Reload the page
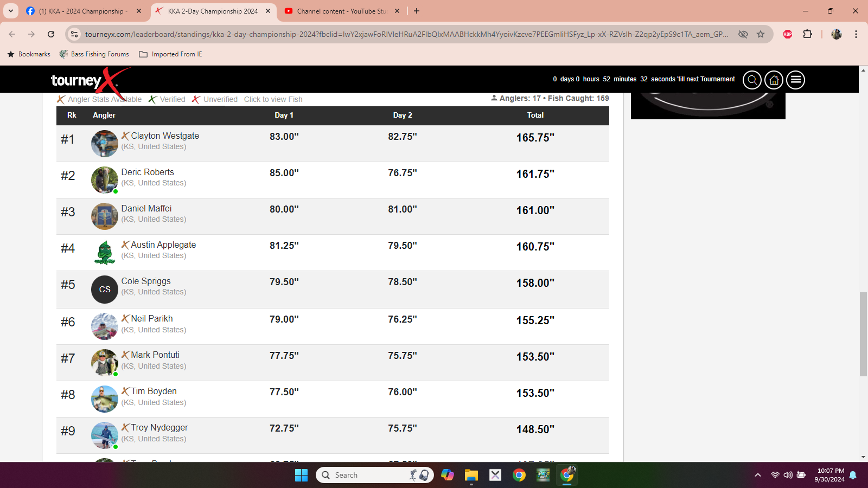868x488 pixels. click(x=51, y=34)
